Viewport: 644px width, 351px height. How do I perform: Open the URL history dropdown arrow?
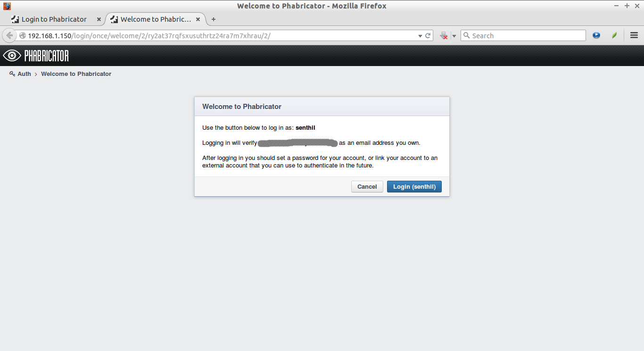[420, 36]
